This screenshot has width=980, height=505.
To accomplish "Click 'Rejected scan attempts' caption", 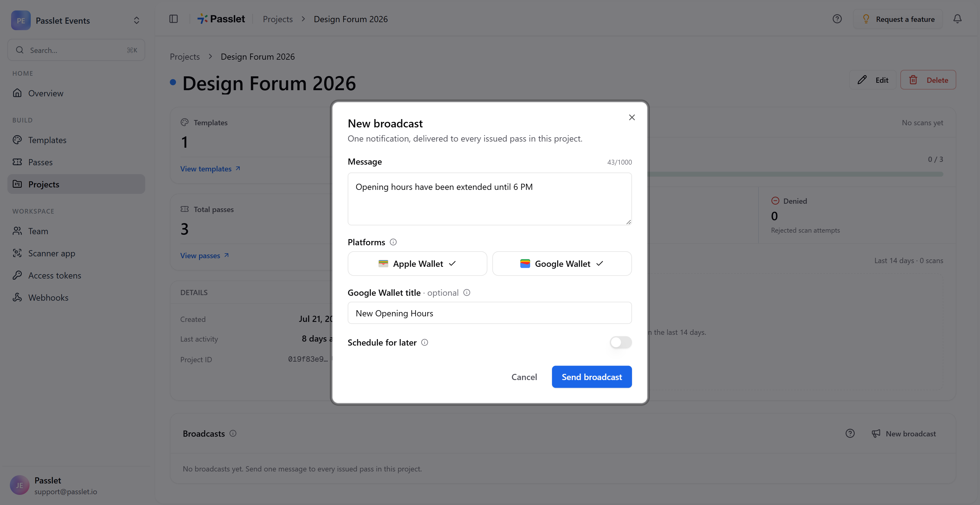I will point(805,230).
